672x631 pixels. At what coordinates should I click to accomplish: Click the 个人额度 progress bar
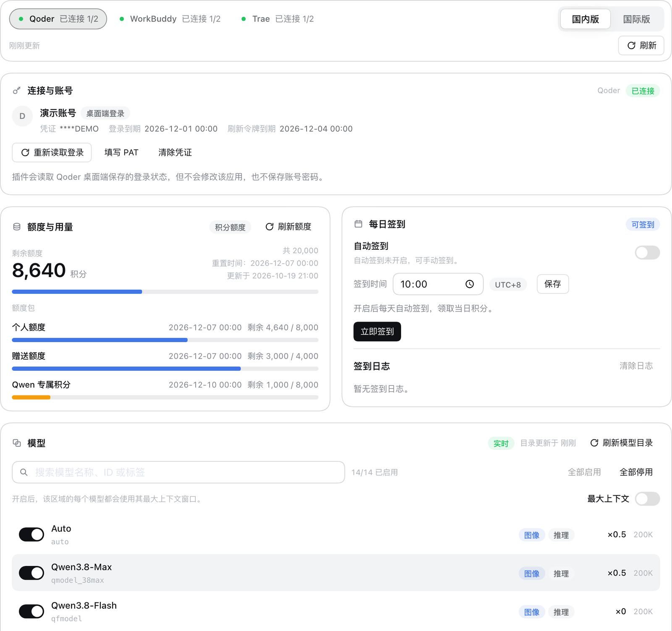click(165, 340)
